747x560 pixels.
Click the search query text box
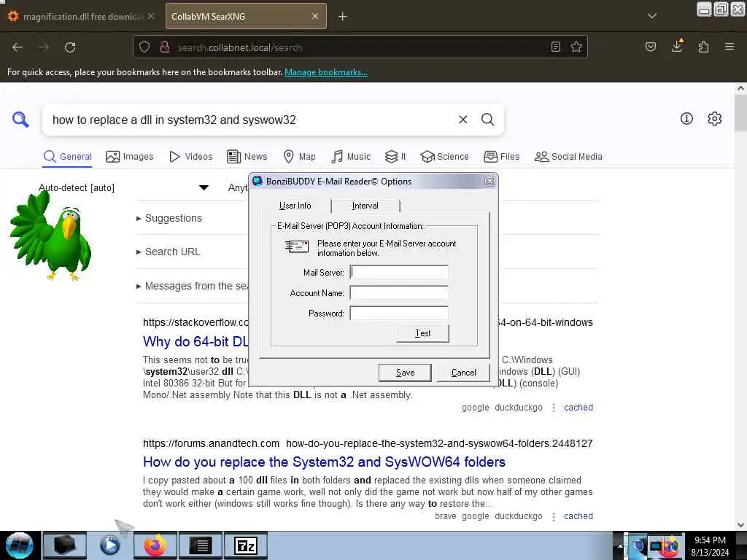[248, 120]
